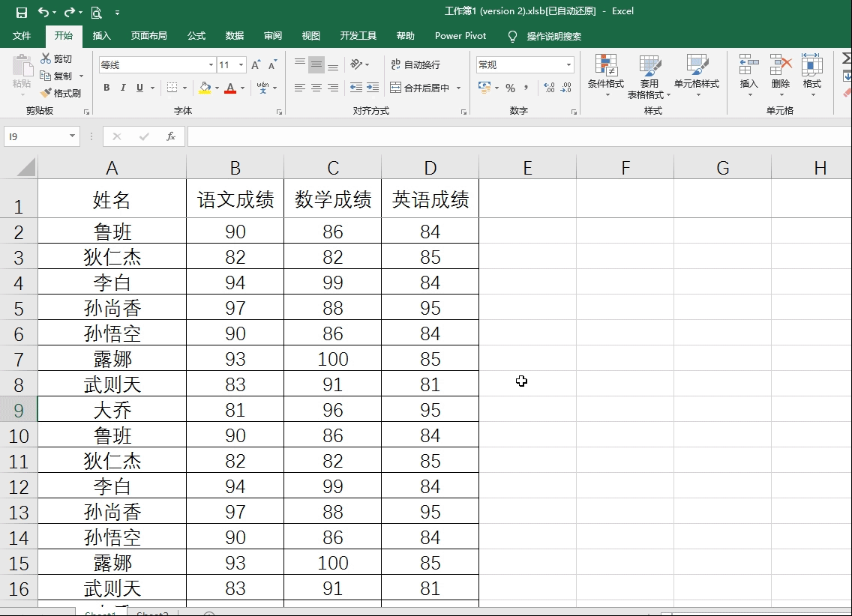Screen dimensions: 852x616
Task: Redo the last action
Action: coord(70,12)
